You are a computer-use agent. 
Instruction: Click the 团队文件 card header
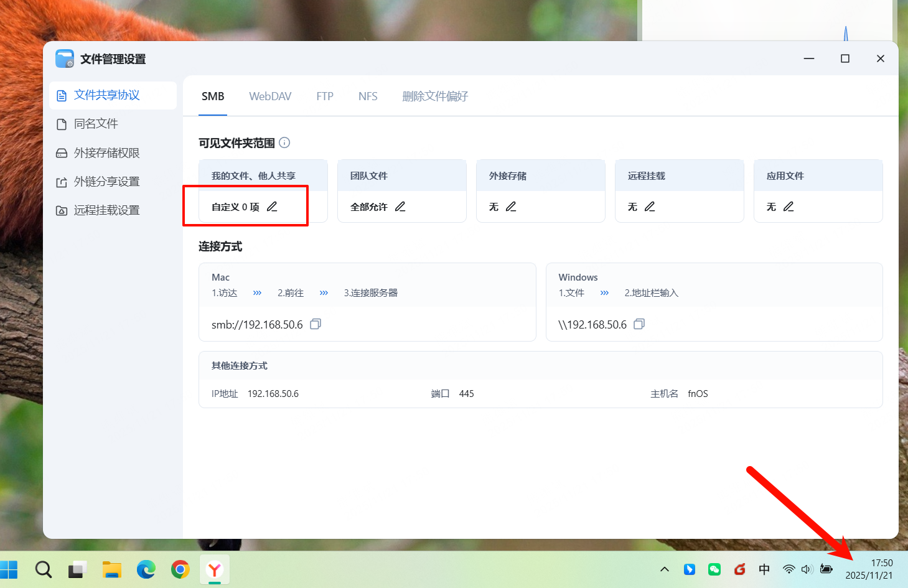[x=402, y=175]
